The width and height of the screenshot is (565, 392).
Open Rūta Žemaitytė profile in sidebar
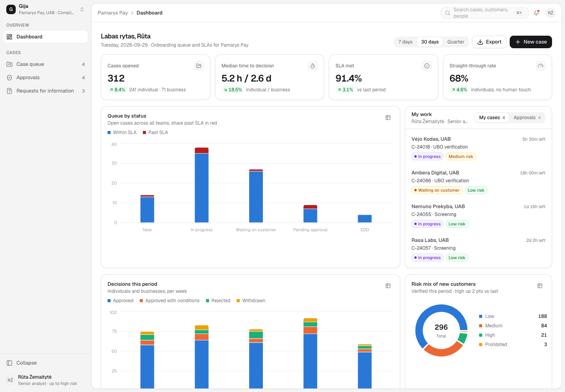point(46,380)
